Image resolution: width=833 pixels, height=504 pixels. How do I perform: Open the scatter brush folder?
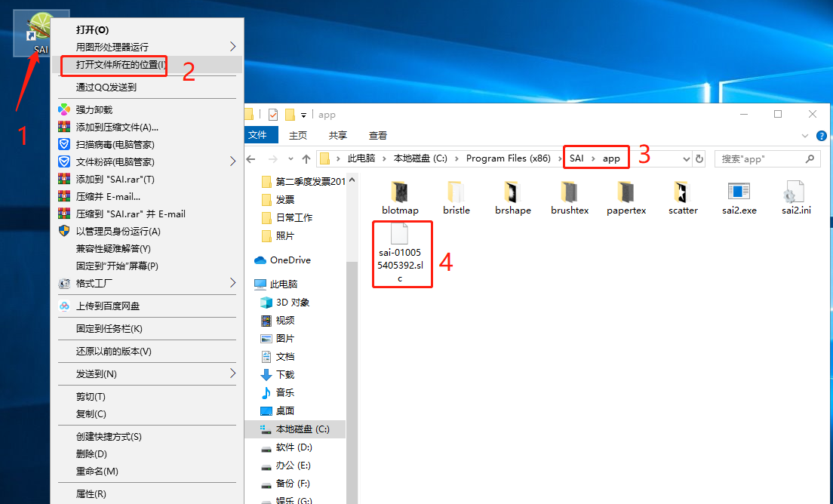tap(682, 192)
